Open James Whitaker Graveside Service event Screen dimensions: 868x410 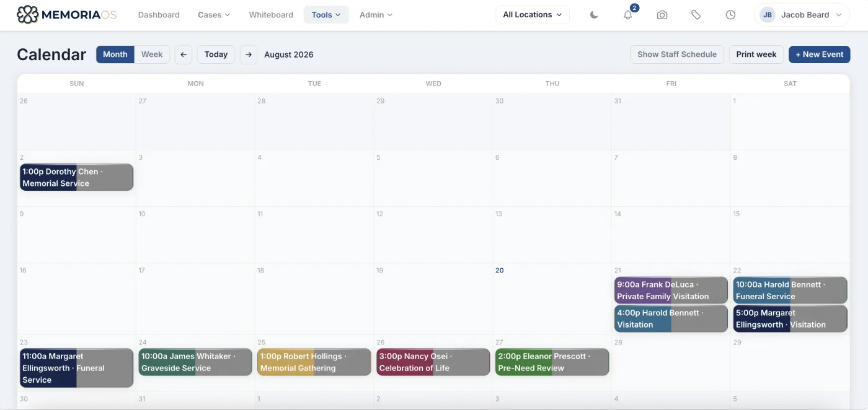coord(195,362)
